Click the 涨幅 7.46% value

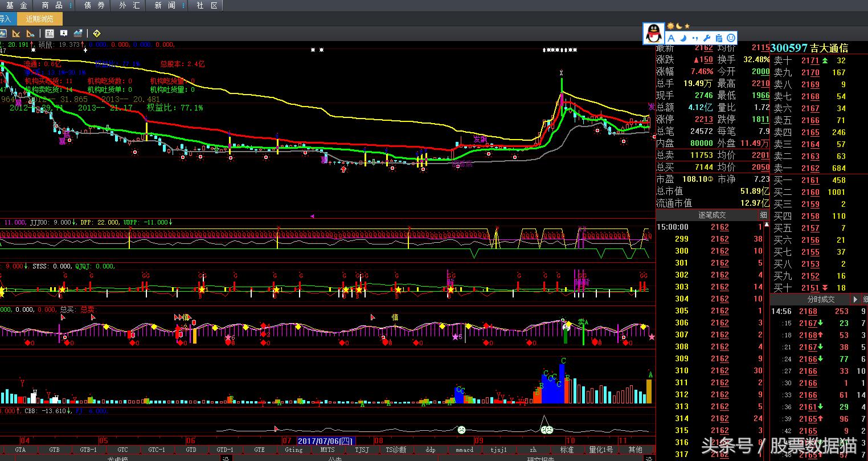click(702, 71)
